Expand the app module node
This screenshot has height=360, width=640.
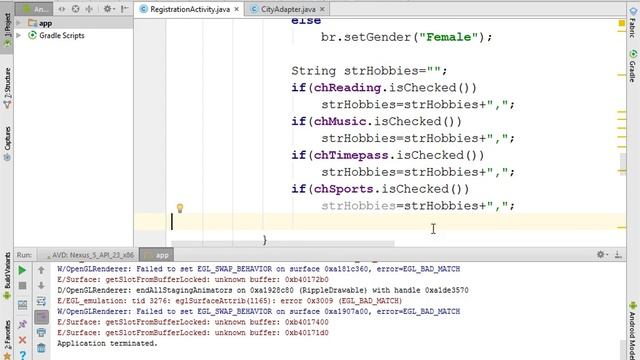pyautogui.click(x=19, y=23)
